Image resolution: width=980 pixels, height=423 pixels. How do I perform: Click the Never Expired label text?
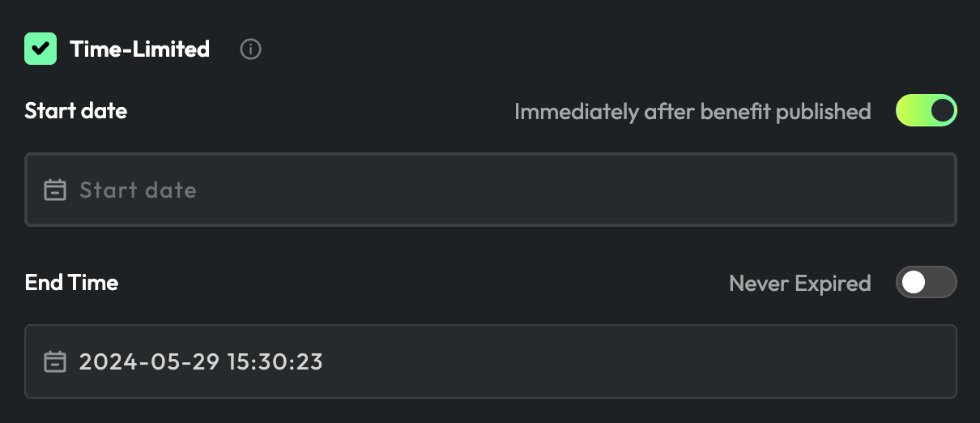[799, 284]
